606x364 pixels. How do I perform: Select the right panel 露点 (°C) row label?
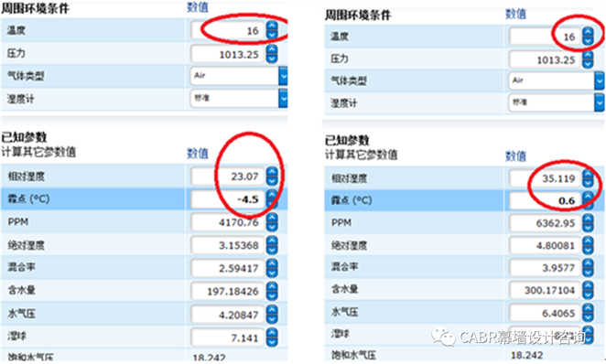(x=352, y=200)
